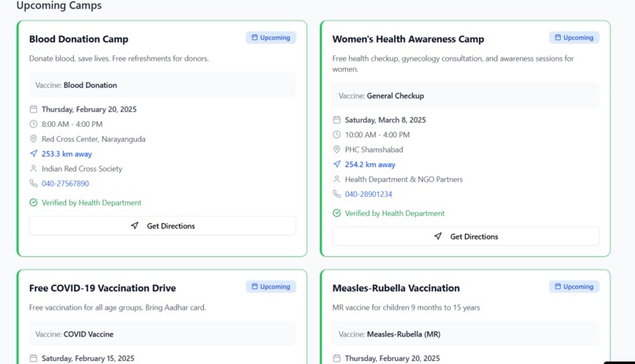Click the navigation arrow icon beside 254.2 km away

[x=336, y=165]
